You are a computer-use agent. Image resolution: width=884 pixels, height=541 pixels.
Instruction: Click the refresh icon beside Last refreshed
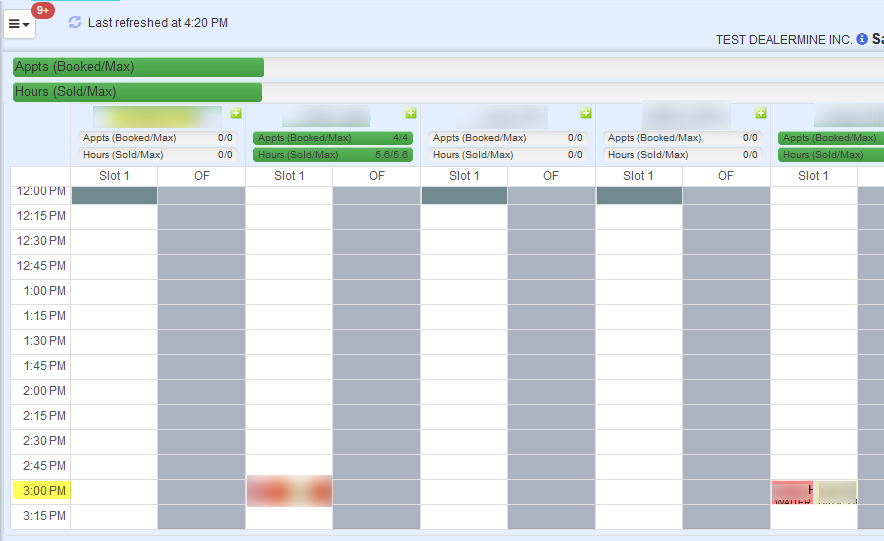coord(75,22)
